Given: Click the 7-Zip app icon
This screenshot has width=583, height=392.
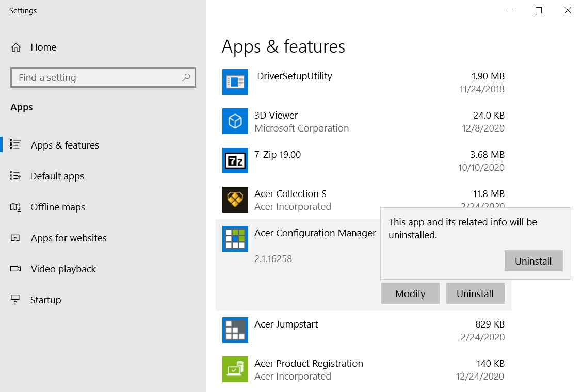Looking at the screenshot, I should pyautogui.click(x=235, y=160).
